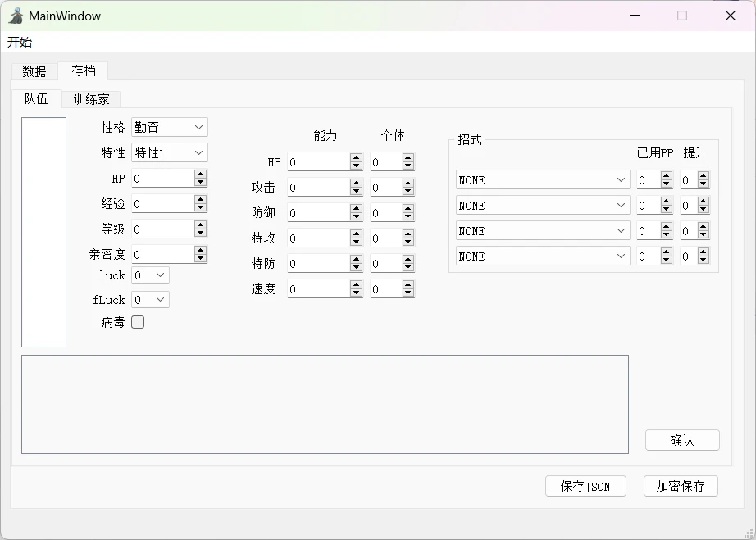The width and height of the screenshot is (756, 540).
Task: Open the second NONE move dropdown
Action: pos(543,205)
